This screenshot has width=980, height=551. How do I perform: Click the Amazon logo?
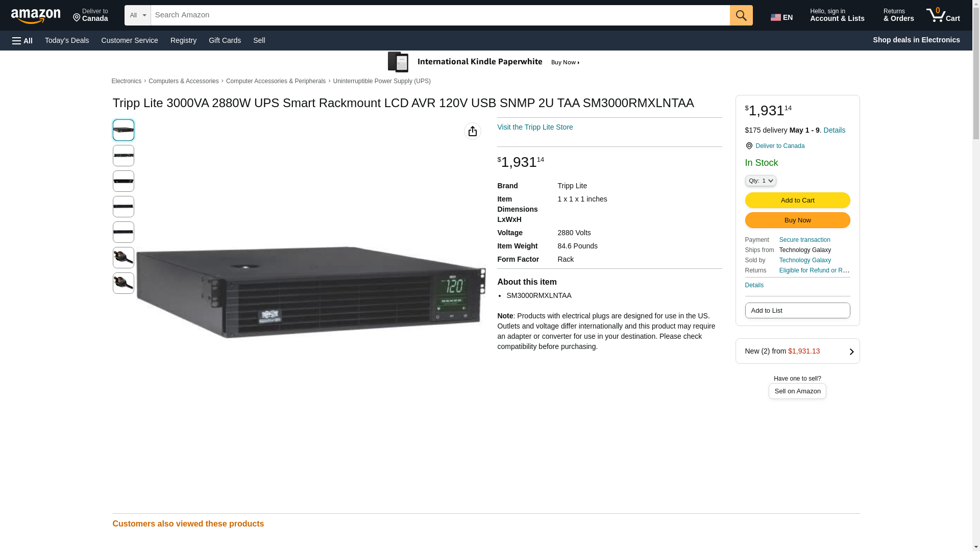click(36, 16)
